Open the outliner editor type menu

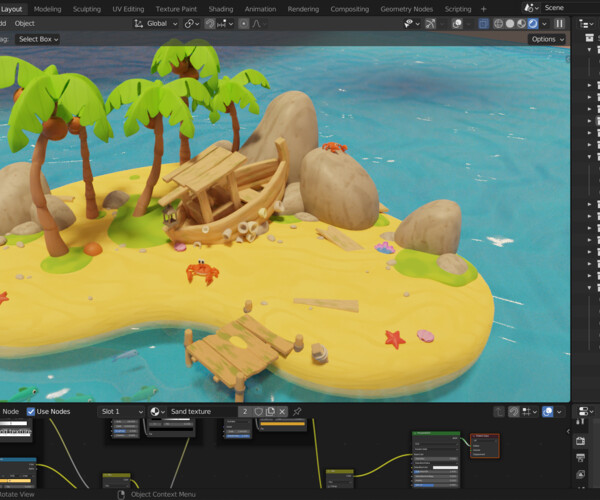tap(586, 24)
